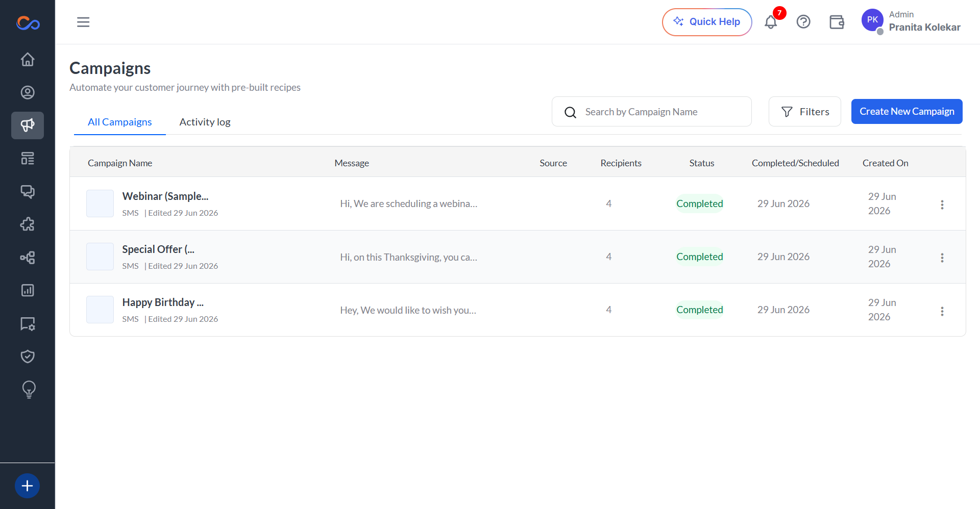Switch to All Campaigns tab

pos(120,122)
